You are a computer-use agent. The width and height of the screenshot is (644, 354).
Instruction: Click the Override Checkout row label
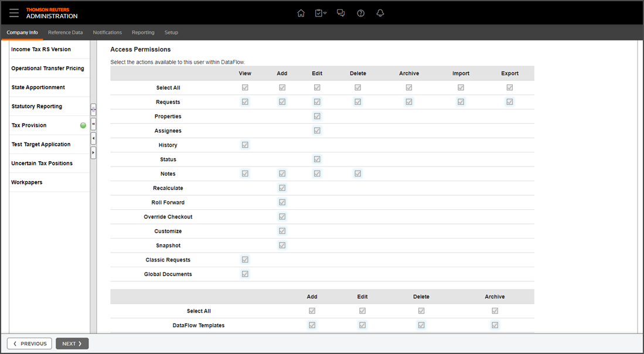point(168,217)
